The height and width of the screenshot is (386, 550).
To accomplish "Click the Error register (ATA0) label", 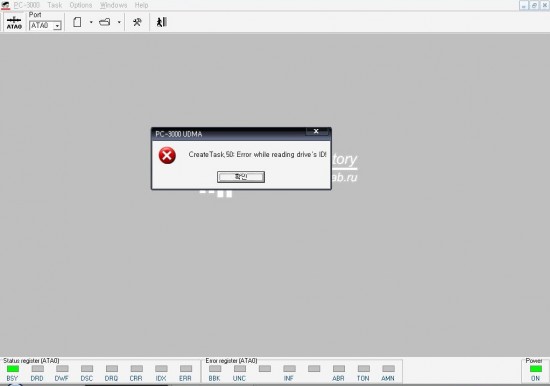I will pyautogui.click(x=232, y=360).
